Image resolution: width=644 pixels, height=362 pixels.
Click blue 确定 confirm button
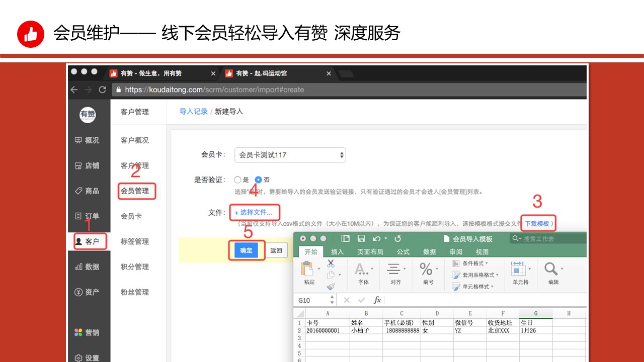[x=247, y=250]
